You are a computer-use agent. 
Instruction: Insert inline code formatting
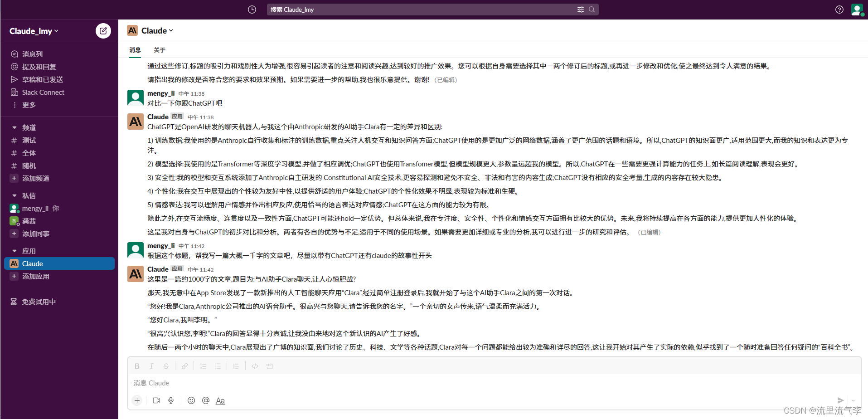(255, 366)
